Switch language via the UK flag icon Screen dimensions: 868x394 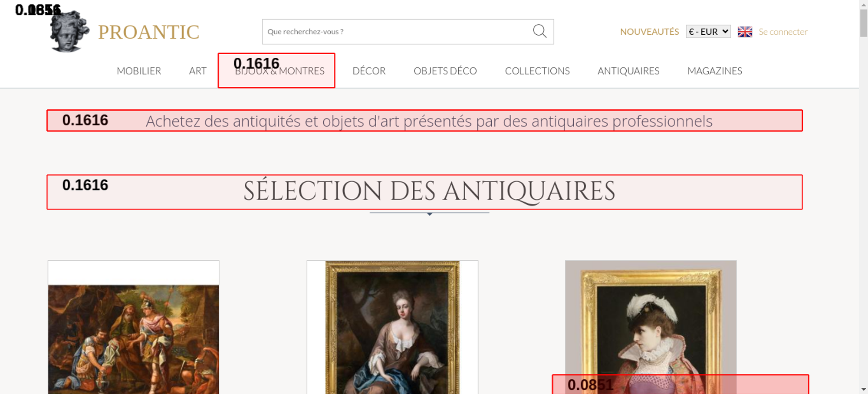click(x=745, y=32)
